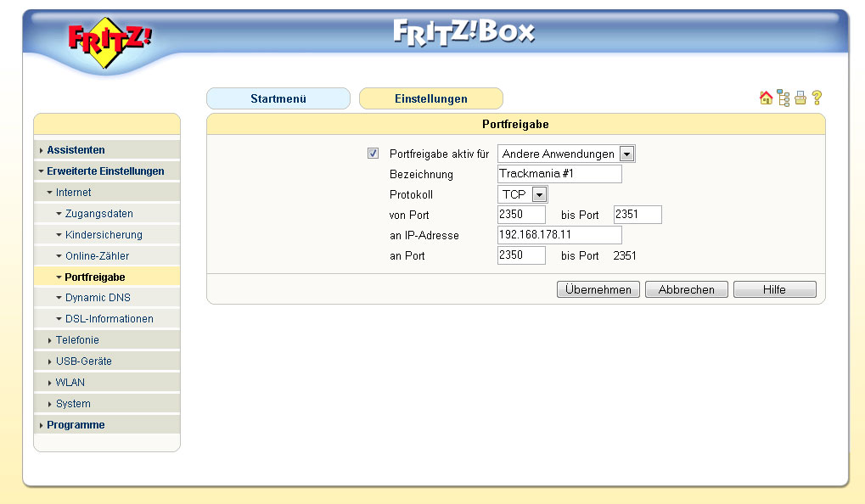This screenshot has height=504, width=865.
Task: Focus the von Port field
Action: tap(521, 215)
